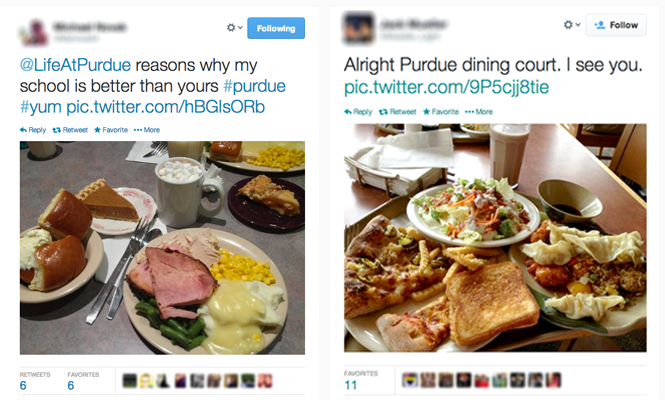Open More options on right tweet
665x400 pixels.
tap(479, 112)
